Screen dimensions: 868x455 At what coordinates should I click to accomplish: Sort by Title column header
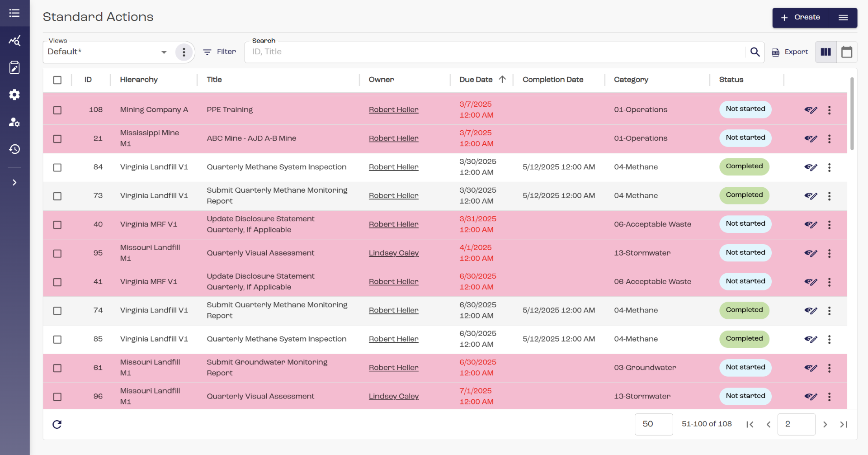coord(214,80)
